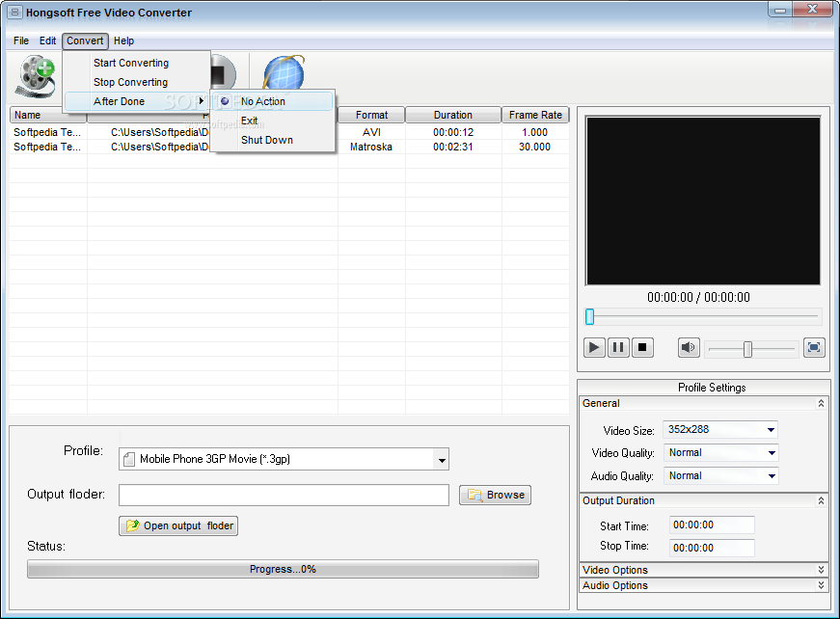Click the Format column header
This screenshot has width=840, height=619.
point(371,115)
